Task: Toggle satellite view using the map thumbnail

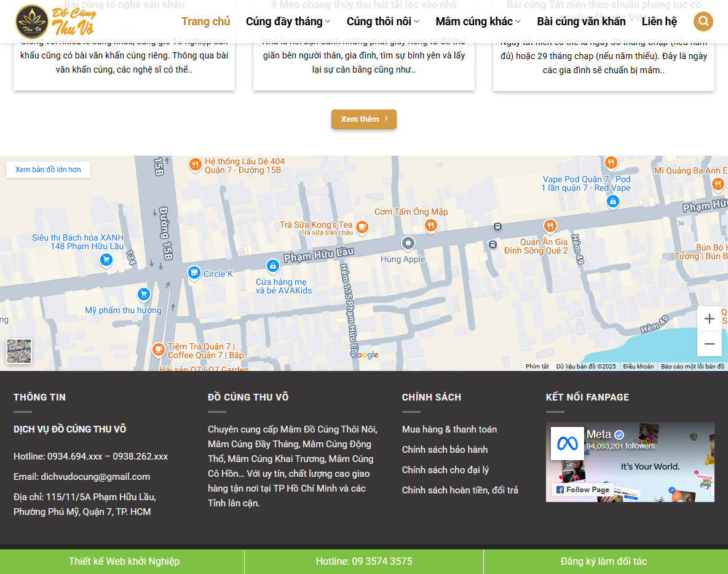Action: coord(19,351)
